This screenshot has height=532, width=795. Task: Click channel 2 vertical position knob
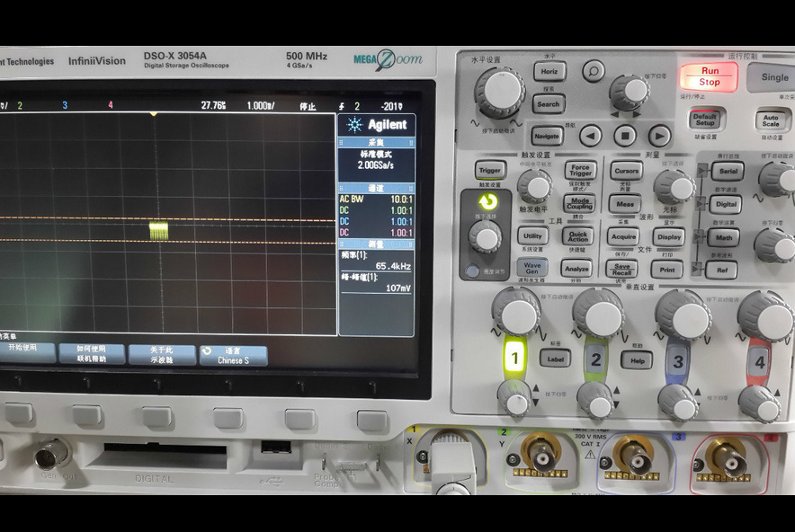tap(594, 400)
